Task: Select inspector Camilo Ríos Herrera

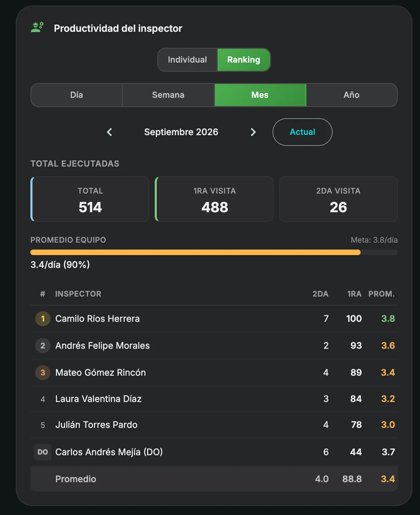Action: [x=97, y=319]
